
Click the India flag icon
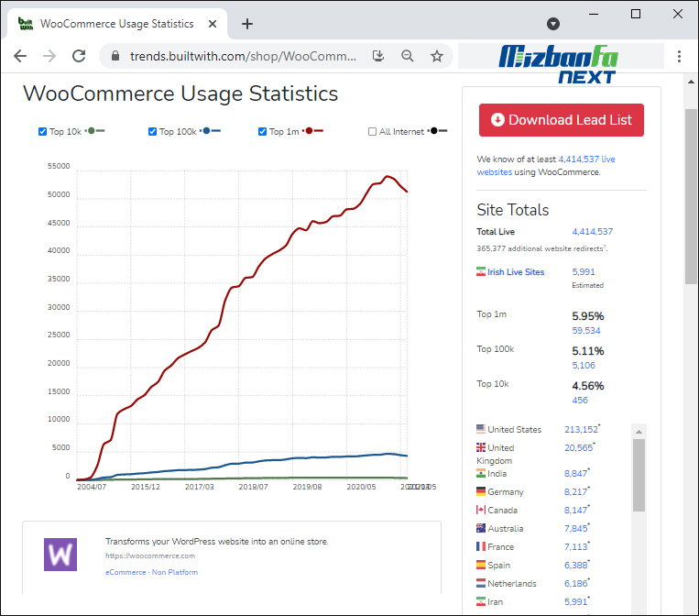click(x=481, y=473)
